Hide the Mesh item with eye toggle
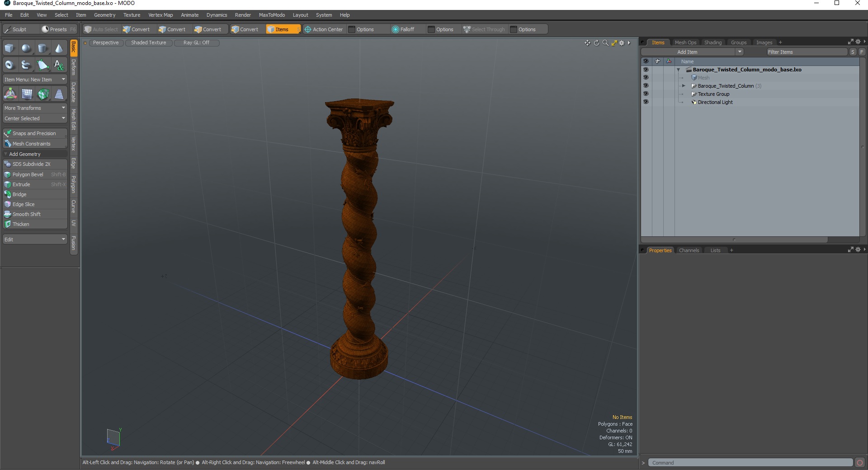 tap(646, 78)
